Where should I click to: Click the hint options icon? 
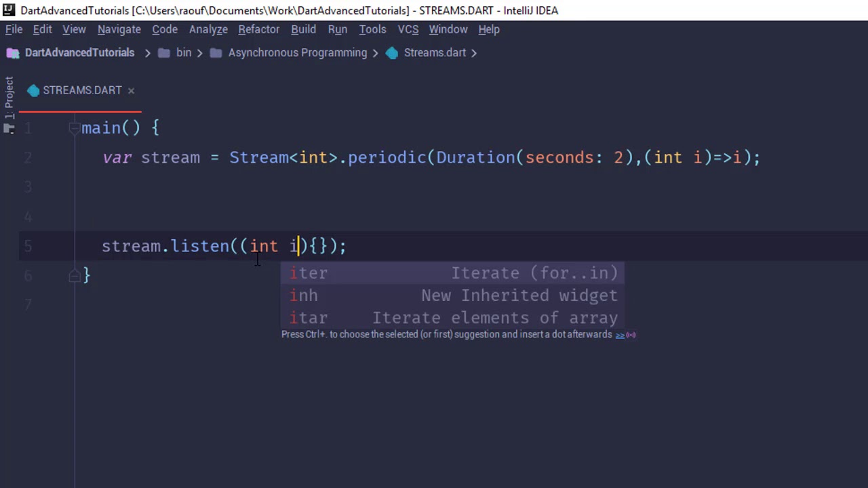pyautogui.click(x=631, y=335)
